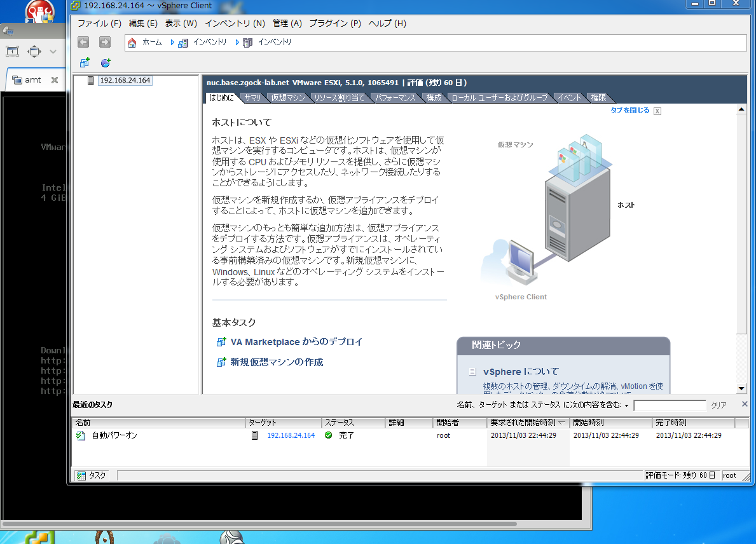Click the タスク status bar button

point(92,475)
